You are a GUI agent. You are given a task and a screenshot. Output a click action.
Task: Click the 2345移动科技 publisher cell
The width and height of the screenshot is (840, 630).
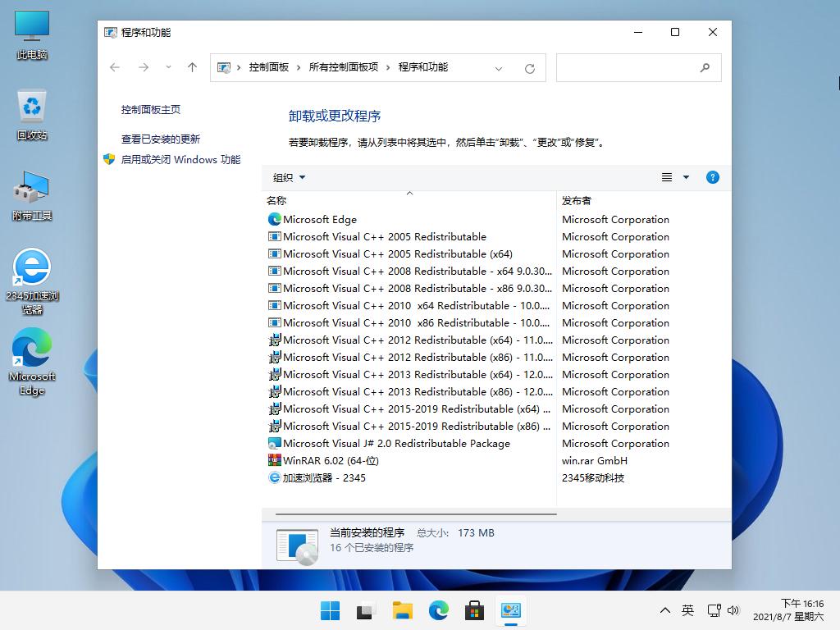click(x=592, y=477)
